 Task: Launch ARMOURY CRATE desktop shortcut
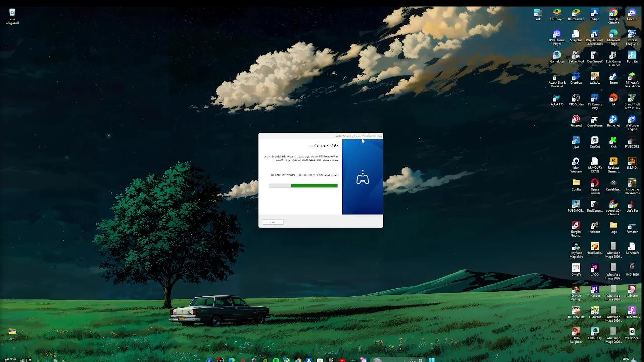coord(595,165)
